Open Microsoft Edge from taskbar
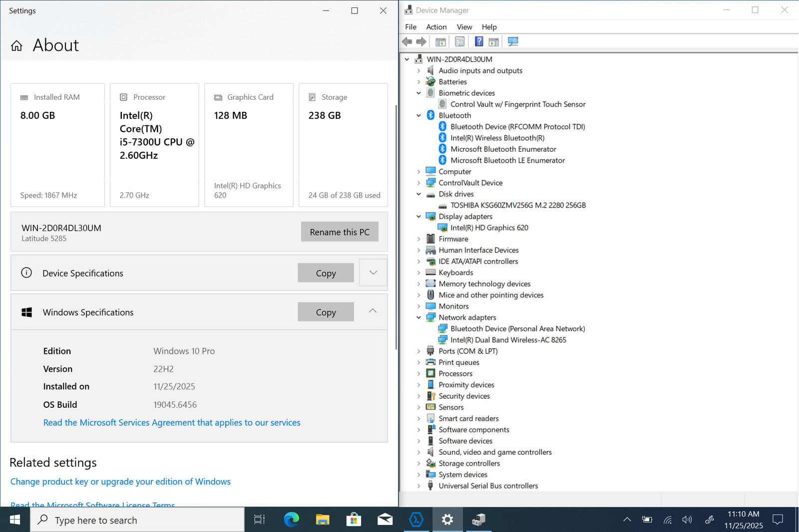 point(291,520)
